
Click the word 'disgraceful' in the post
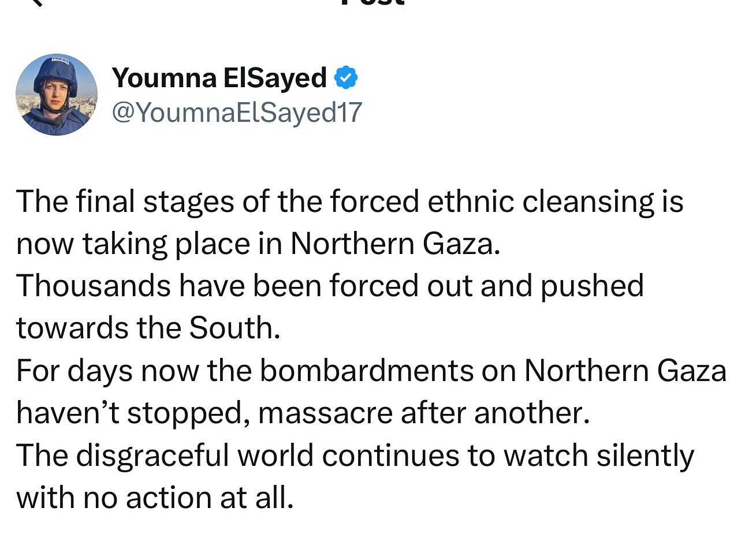[x=152, y=456]
